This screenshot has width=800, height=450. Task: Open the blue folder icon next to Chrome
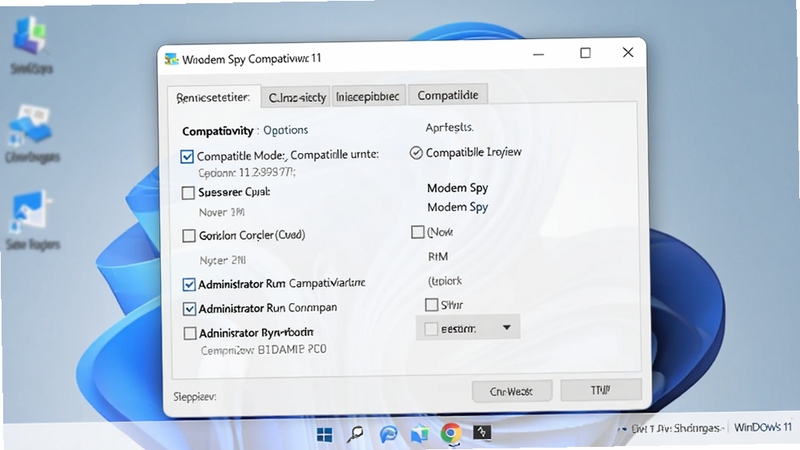419,434
